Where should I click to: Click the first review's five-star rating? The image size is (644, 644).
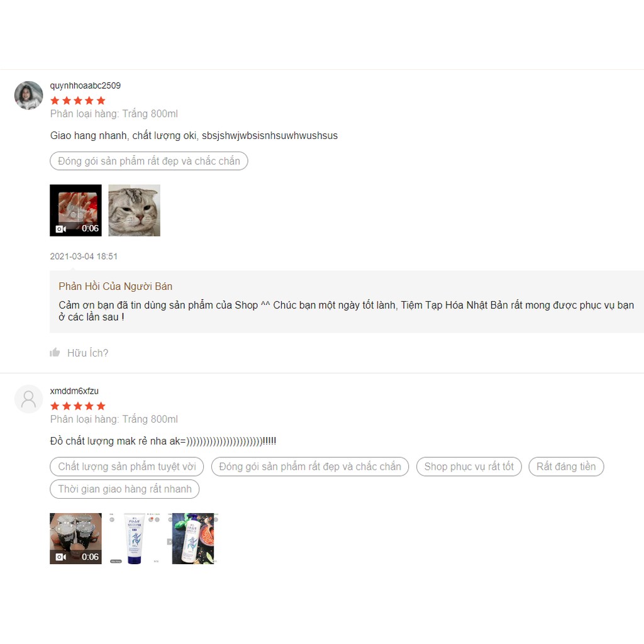tap(78, 101)
